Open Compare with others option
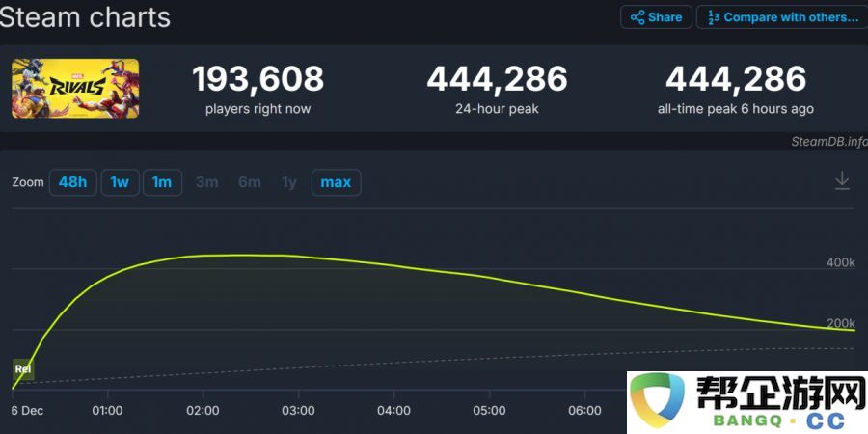The width and height of the screenshot is (868, 434). click(781, 17)
